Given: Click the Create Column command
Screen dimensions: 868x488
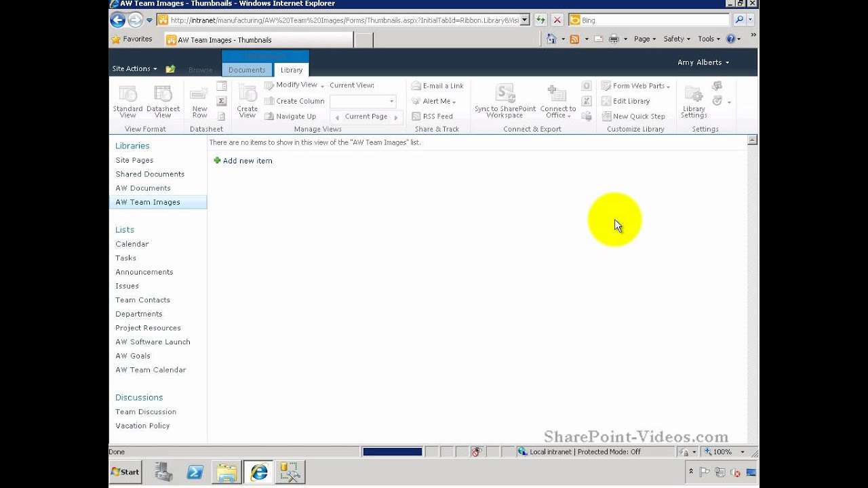Looking at the screenshot, I should coord(294,101).
